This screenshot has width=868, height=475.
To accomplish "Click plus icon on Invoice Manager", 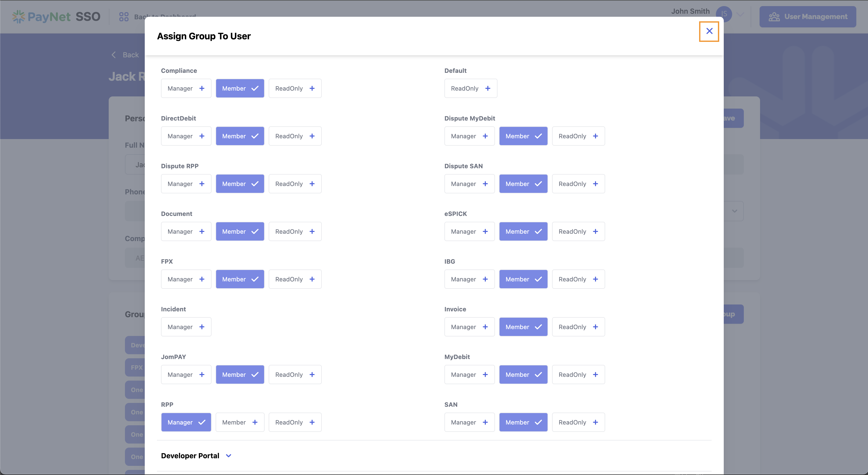I will [x=485, y=327].
